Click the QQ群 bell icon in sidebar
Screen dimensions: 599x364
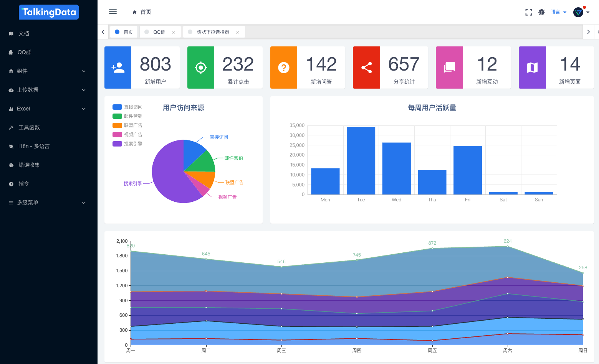click(x=11, y=53)
